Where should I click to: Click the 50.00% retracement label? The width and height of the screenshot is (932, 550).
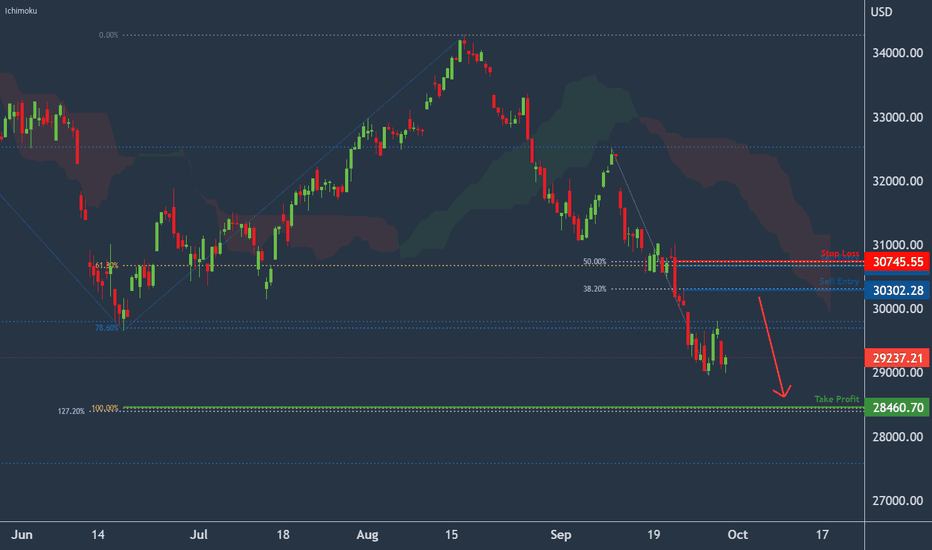pyautogui.click(x=594, y=261)
